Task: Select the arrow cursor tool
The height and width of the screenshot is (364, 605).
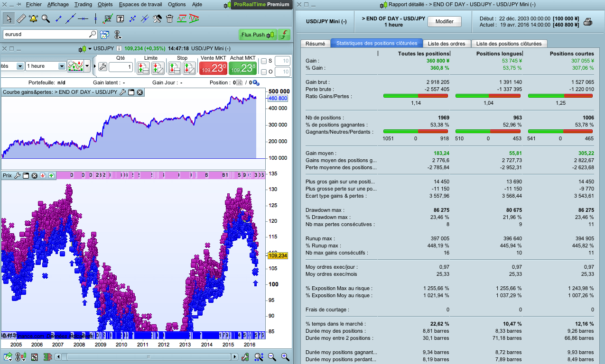Action: pyautogui.click(x=9, y=19)
